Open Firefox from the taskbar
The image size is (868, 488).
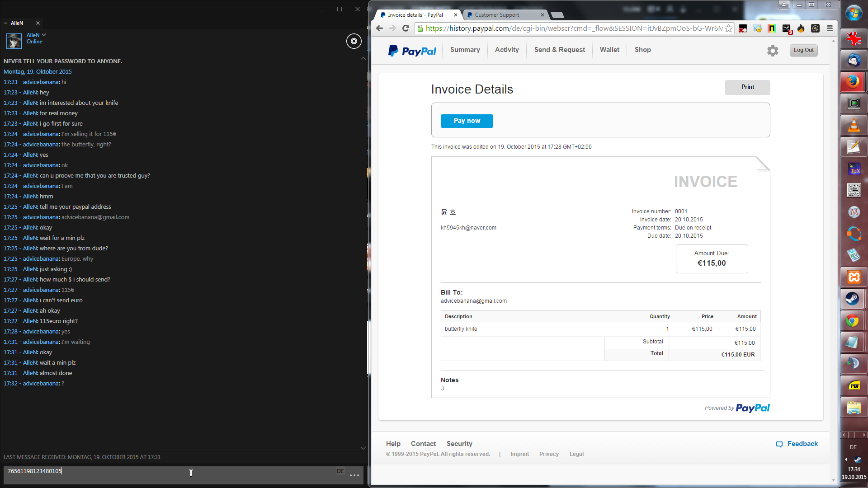[854, 82]
